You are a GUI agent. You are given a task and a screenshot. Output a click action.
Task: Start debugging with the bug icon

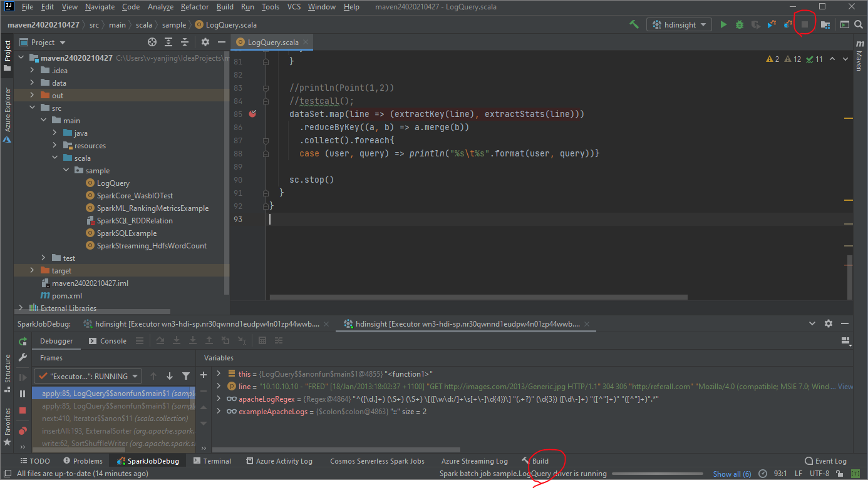point(739,24)
